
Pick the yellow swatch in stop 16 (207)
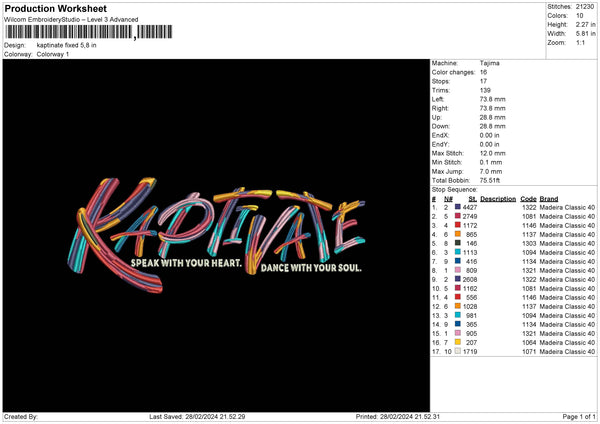458,342
